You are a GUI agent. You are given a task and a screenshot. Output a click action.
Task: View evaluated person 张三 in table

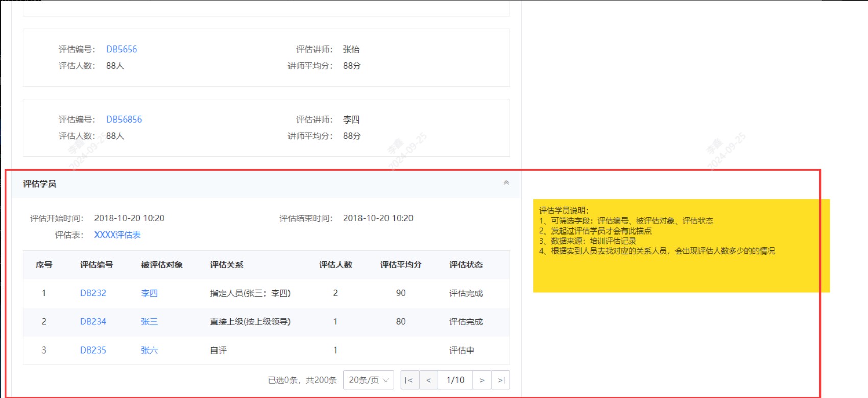149,322
